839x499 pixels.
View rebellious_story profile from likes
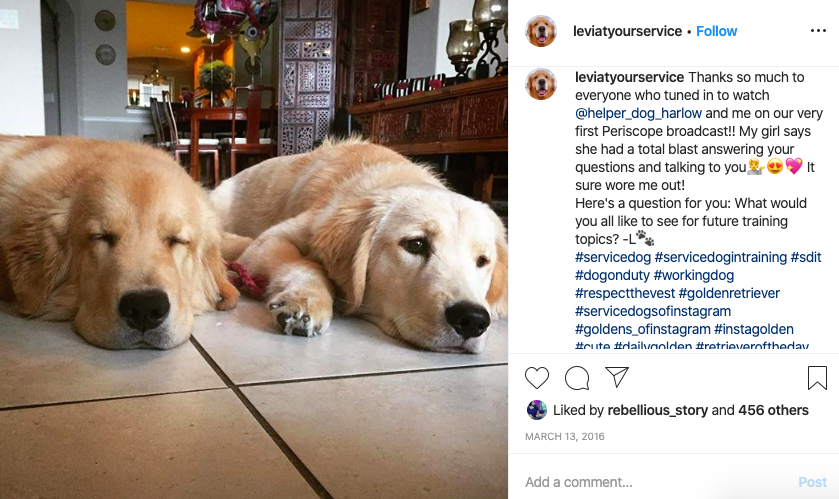point(658,410)
